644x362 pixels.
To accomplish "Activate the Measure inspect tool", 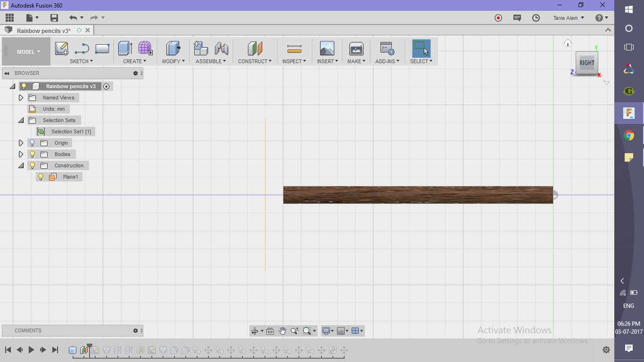I will [x=294, y=49].
